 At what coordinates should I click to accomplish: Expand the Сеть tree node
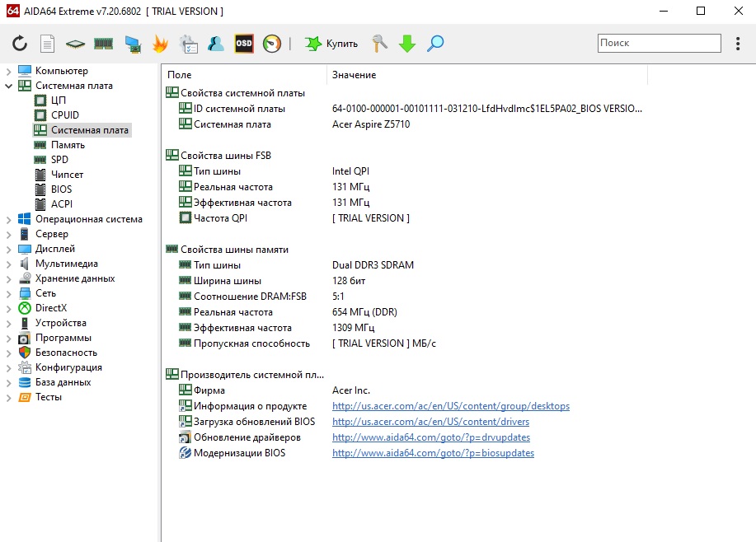[x=8, y=294]
